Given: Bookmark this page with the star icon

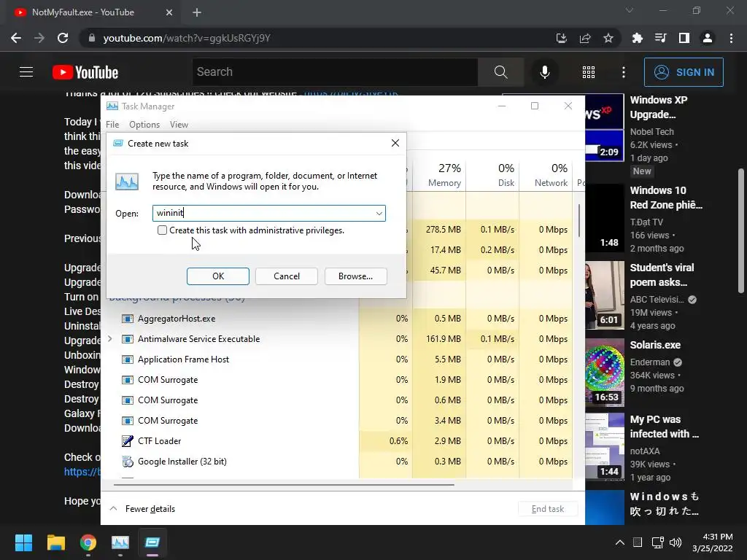Looking at the screenshot, I should coord(608,38).
